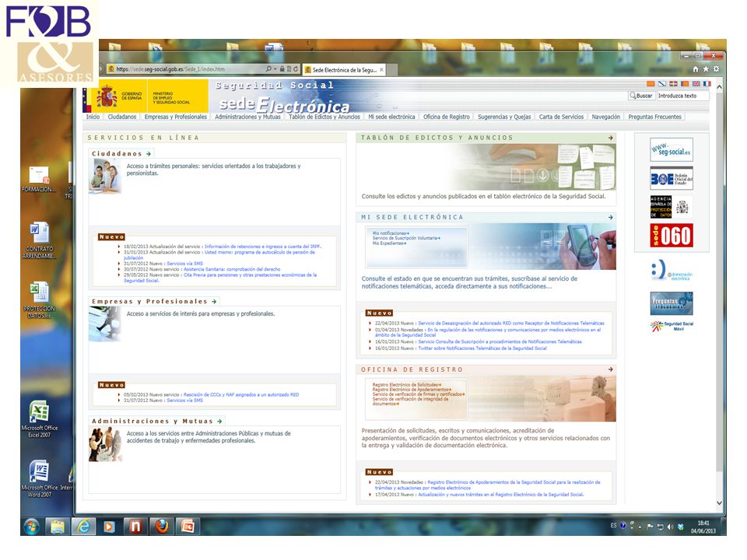
Task: Select the French flag language icon
Action: coord(707,84)
